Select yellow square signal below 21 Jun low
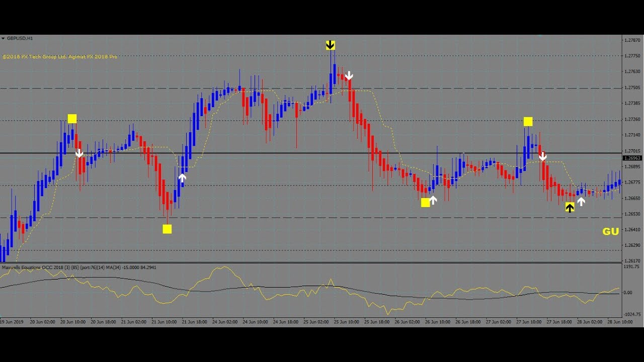The height and width of the screenshot is (362, 644). [x=167, y=229]
